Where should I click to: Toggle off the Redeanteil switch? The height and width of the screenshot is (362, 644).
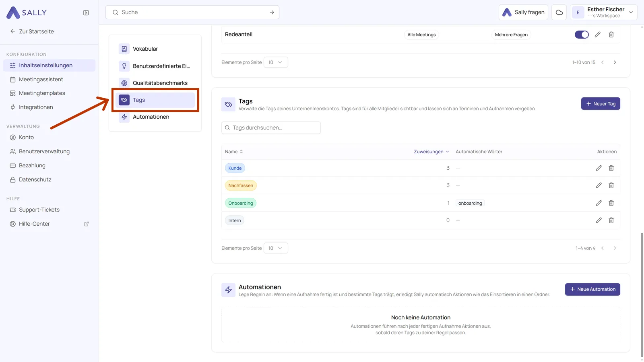pyautogui.click(x=582, y=35)
